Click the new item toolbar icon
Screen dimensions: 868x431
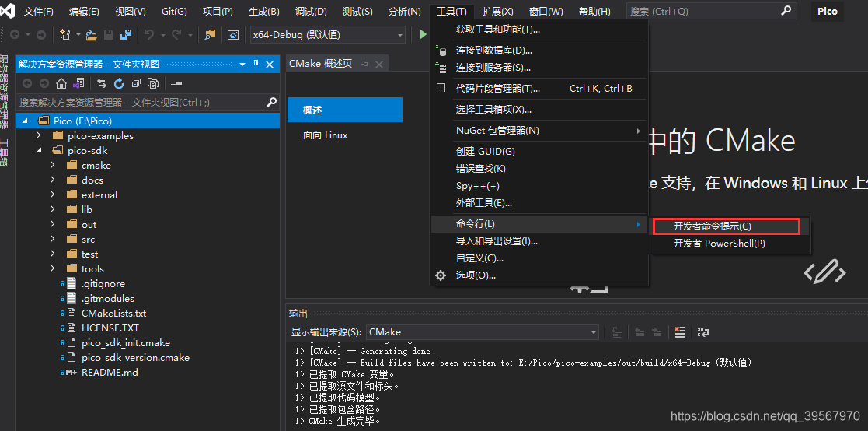(x=65, y=35)
